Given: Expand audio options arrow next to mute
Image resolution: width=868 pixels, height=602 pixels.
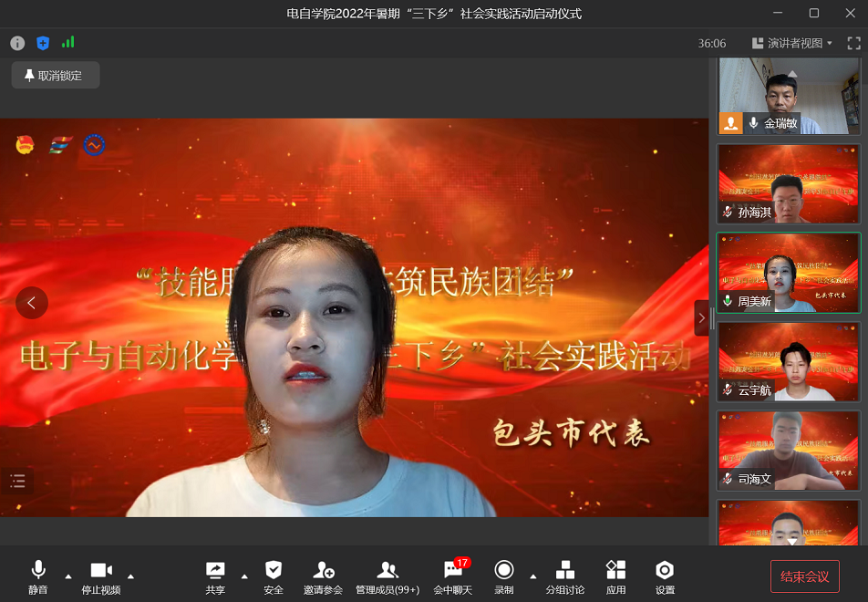Looking at the screenshot, I should (67, 576).
